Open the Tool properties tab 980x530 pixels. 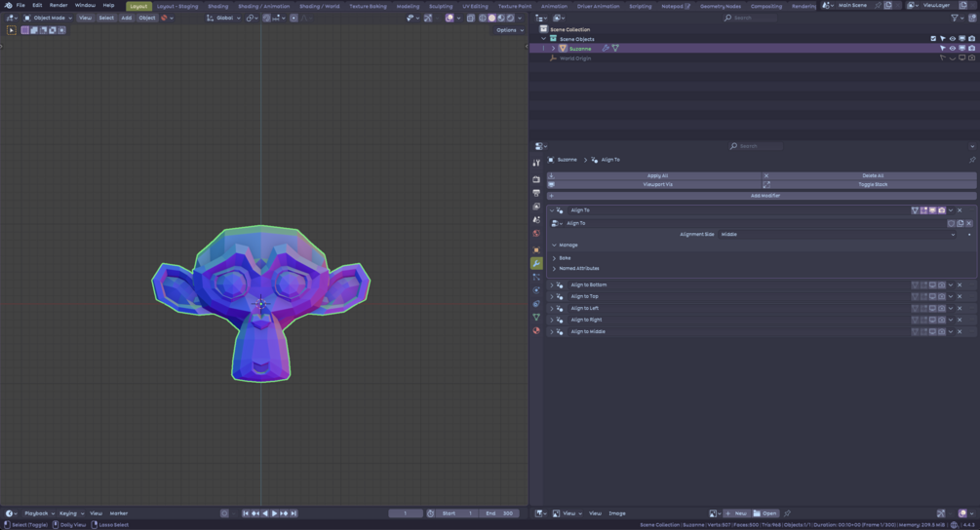536,163
